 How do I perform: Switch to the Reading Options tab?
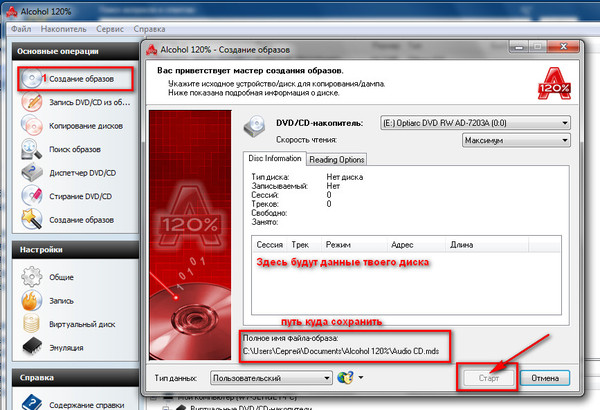tap(336, 159)
